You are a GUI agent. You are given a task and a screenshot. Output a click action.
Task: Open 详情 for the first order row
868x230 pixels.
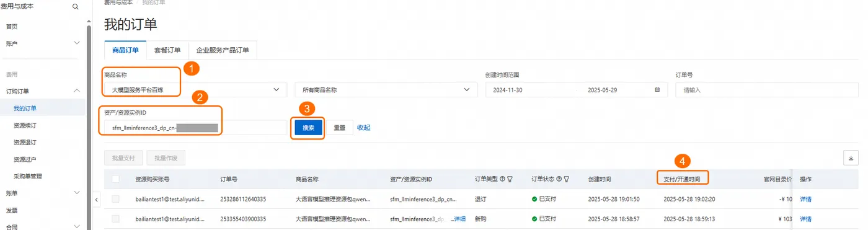point(805,199)
